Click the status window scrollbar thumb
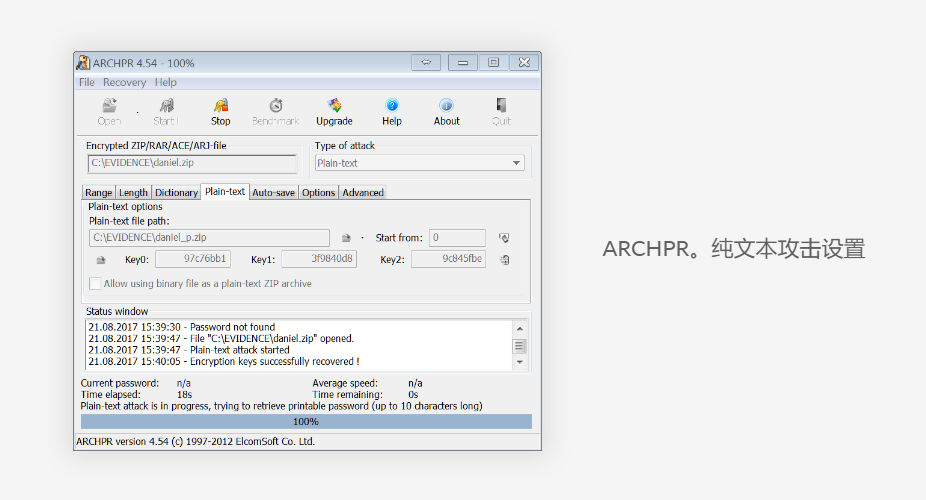This screenshot has height=500, width=926. pos(520,346)
